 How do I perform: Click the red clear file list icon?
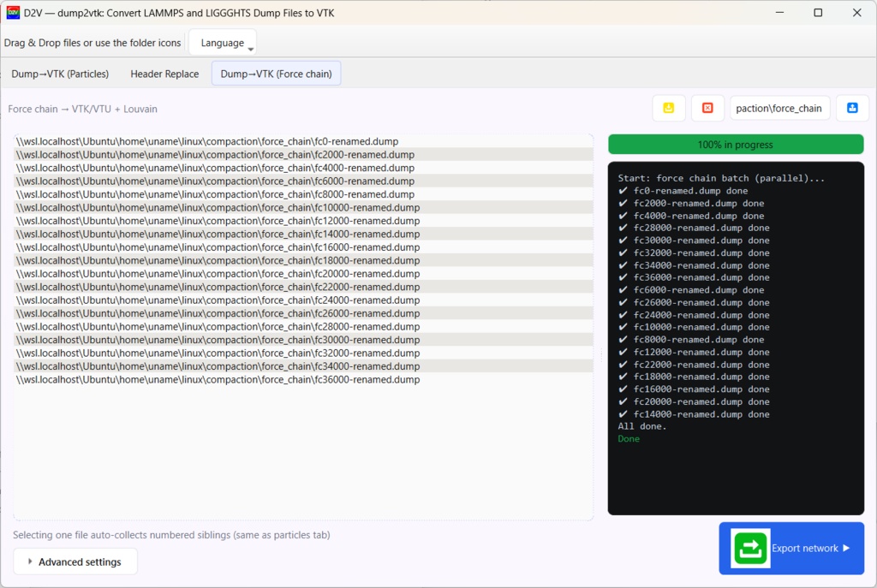[707, 108]
